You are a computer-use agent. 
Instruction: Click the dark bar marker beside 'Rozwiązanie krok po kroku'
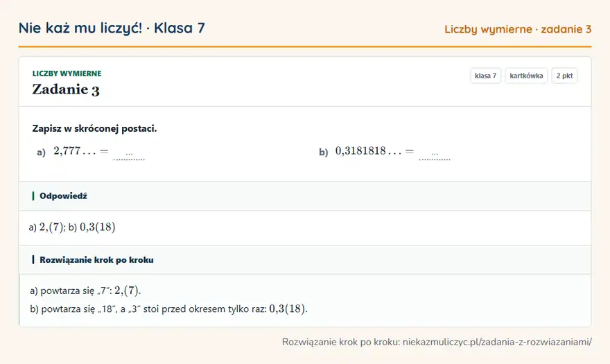[x=33, y=260]
